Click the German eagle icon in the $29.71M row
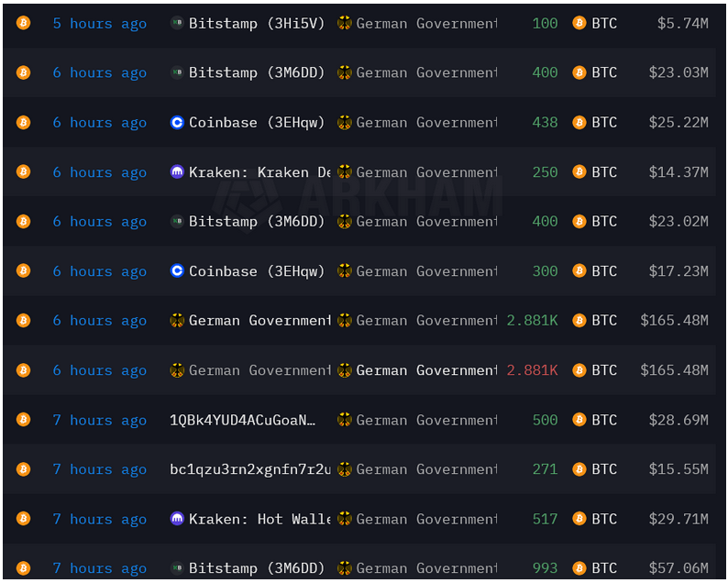Viewport: 728px width, 583px height. point(345,519)
